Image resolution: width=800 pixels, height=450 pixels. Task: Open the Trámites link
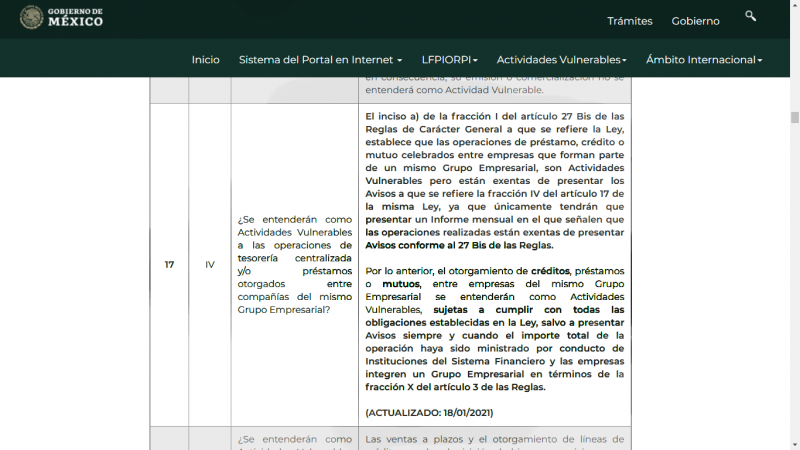coord(629,21)
